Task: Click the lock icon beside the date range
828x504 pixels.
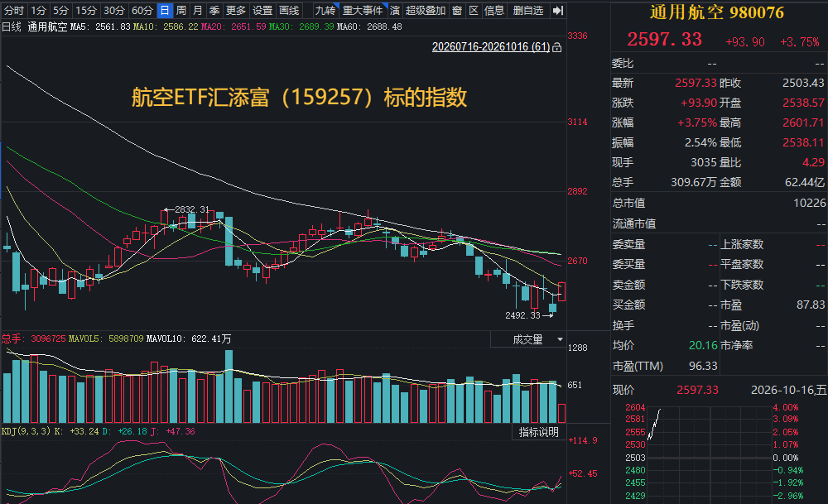Action: click(556, 47)
